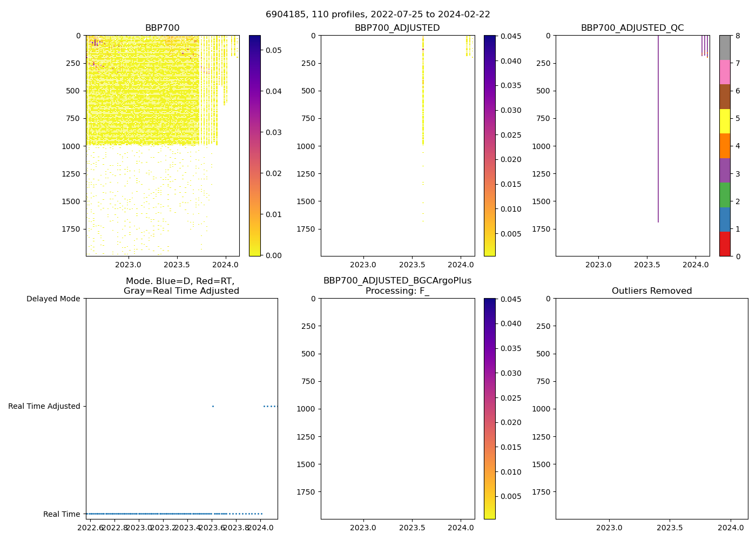The width and height of the screenshot is (756, 540).
Task: Click the gray segment of QC colorbar
Action: 725,48
